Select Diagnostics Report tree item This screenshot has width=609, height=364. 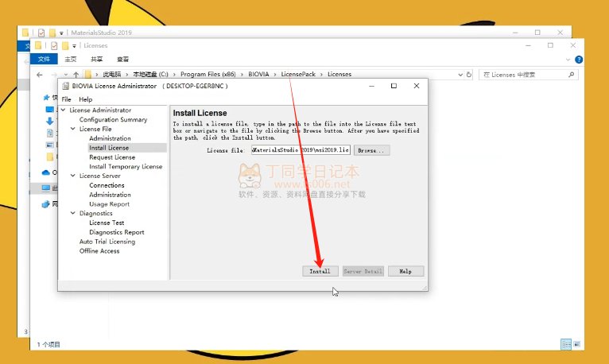[117, 232]
